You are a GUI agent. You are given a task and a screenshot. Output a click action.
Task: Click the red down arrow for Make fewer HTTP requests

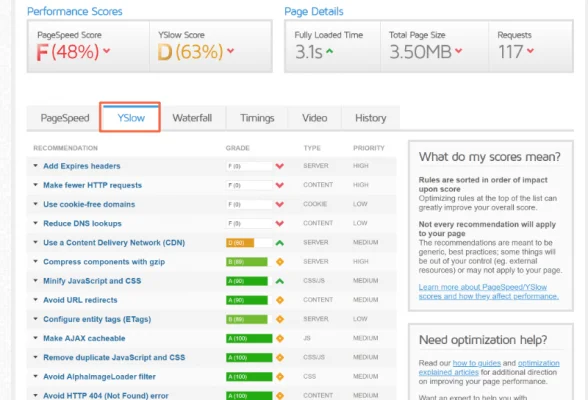279,185
